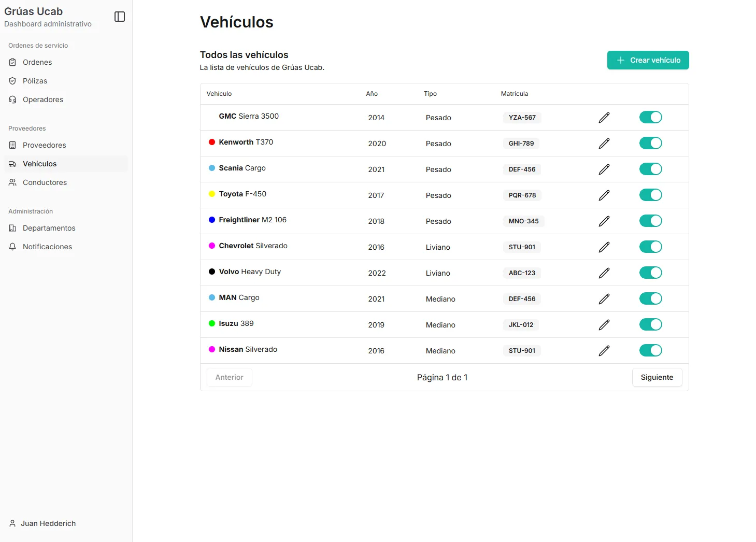The height and width of the screenshot is (542, 756).
Task: Click the pencil icon for MAN Cargo
Action: (604, 299)
